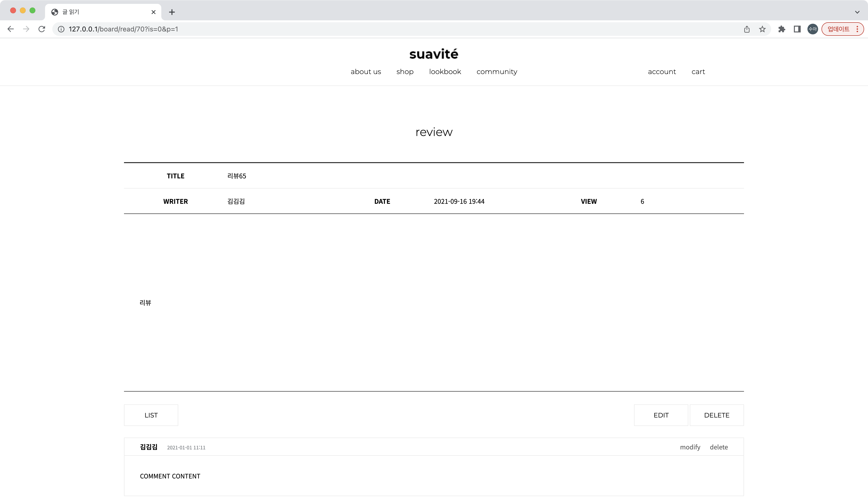This screenshot has height=500, width=868.
Task: Click the view count 6
Action: pos(642,201)
